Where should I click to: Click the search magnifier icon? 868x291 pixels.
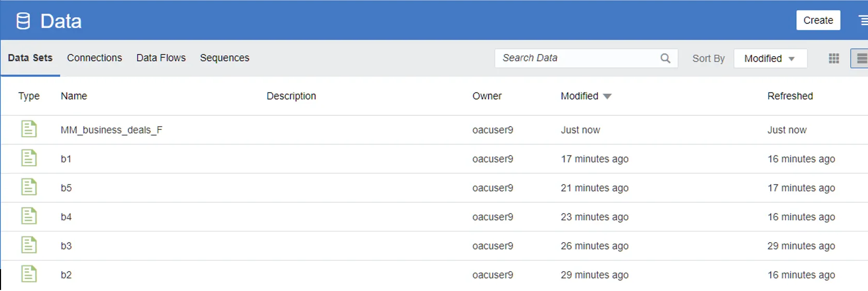(665, 58)
